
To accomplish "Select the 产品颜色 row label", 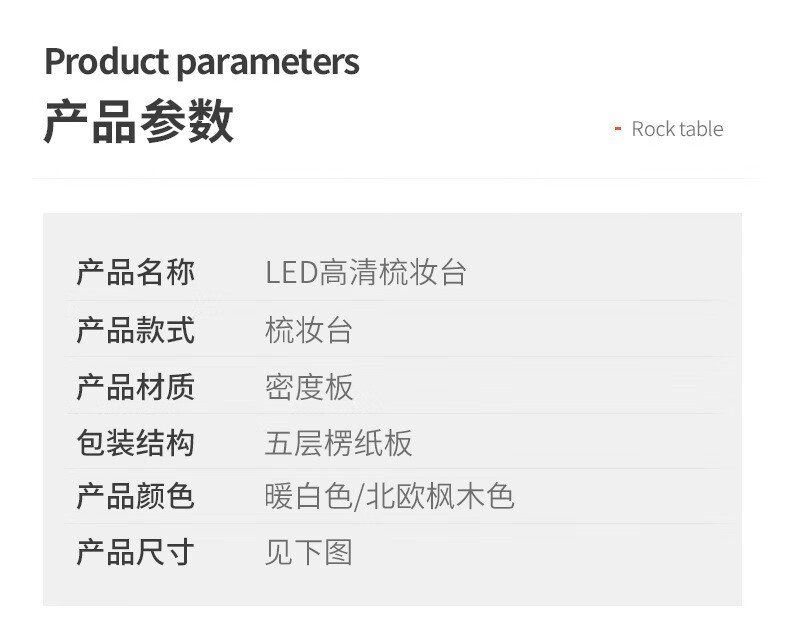I will tap(136, 496).
